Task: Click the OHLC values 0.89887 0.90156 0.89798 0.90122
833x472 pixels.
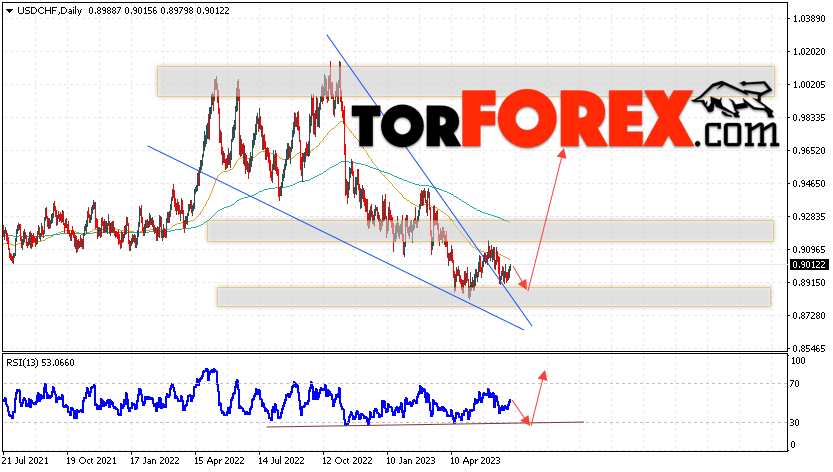Action: [x=159, y=11]
